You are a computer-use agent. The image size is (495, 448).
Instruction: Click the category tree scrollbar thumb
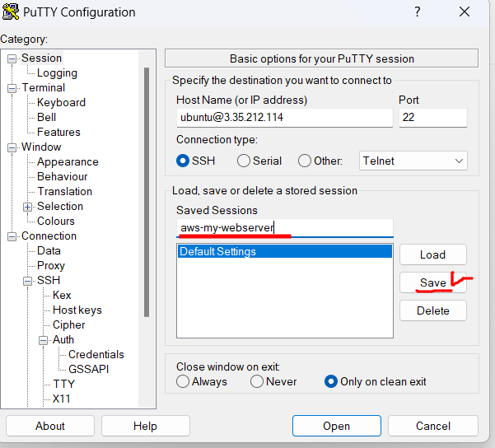click(x=147, y=192)
